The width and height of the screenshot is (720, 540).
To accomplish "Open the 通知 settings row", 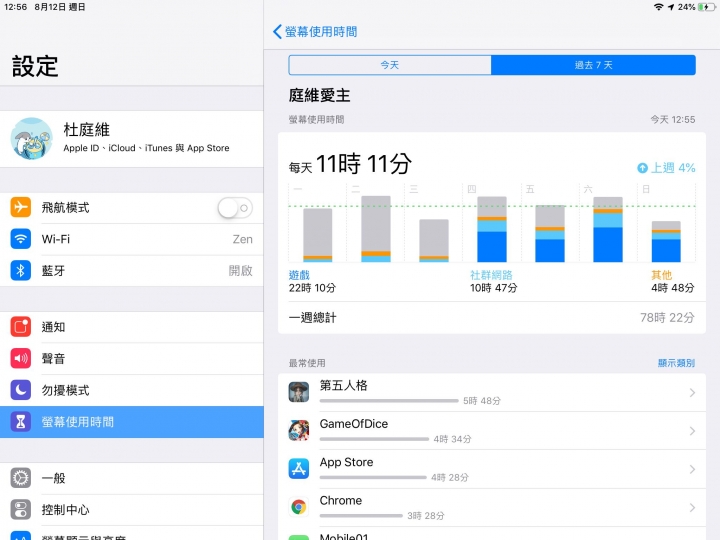I will click(132, 327).
